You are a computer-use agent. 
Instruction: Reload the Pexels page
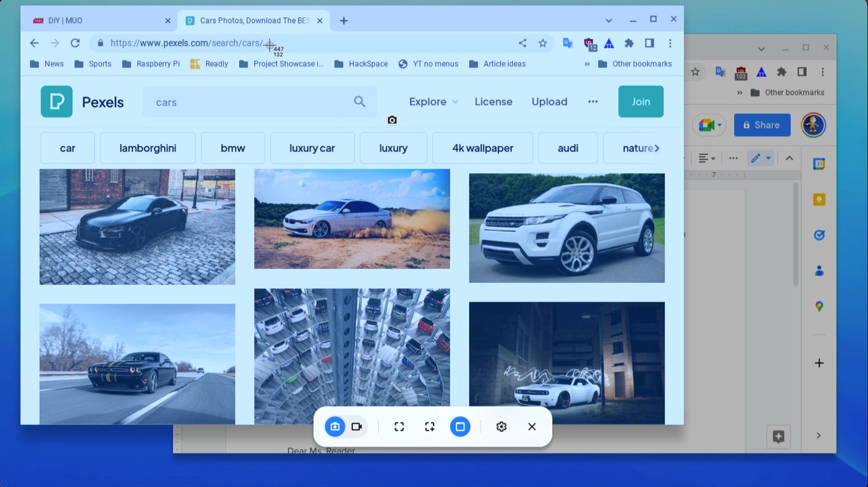[x=75, y=43]
